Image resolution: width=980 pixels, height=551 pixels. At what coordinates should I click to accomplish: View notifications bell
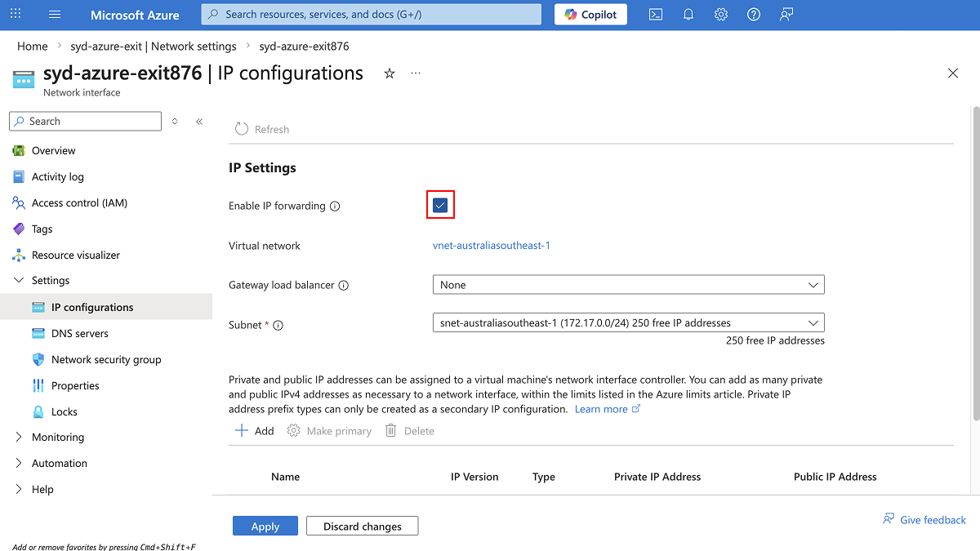(688, 14)
